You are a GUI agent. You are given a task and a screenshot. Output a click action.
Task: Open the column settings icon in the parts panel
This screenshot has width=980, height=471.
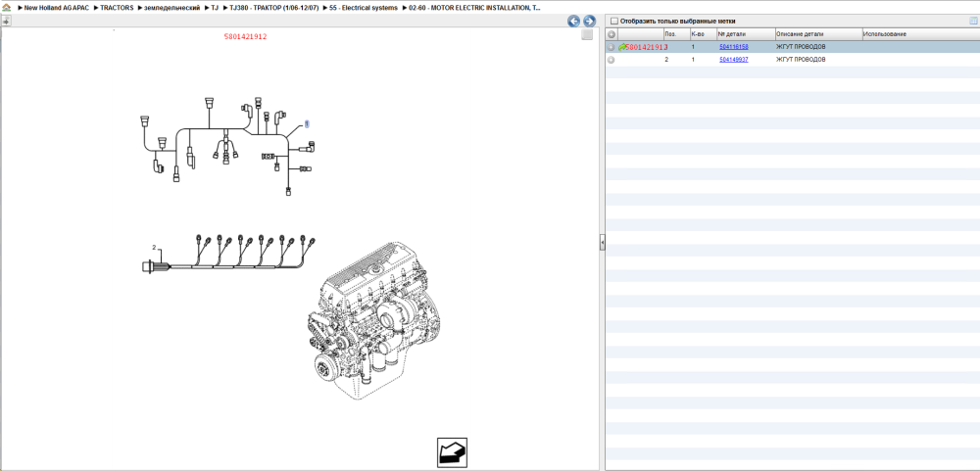point(973,21)
